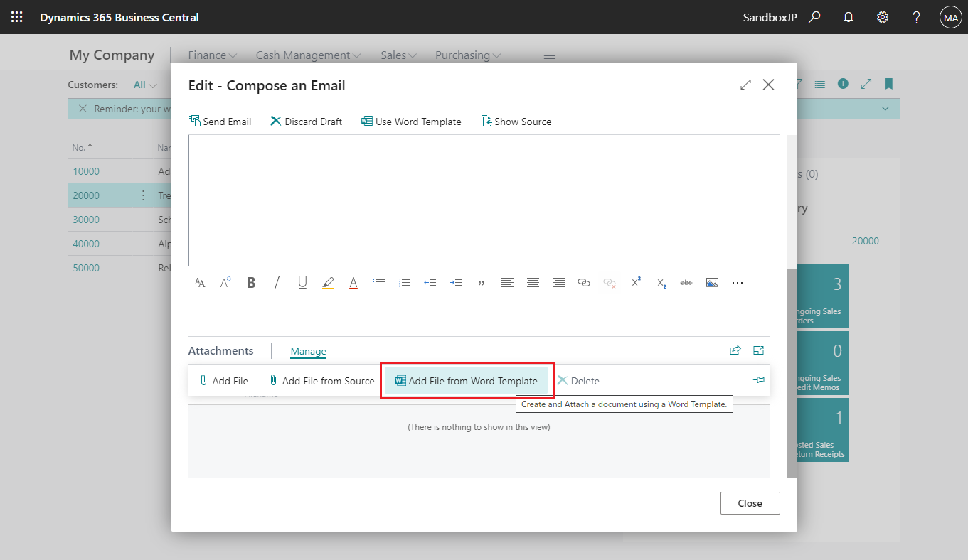Apply text highlight color

328,282
